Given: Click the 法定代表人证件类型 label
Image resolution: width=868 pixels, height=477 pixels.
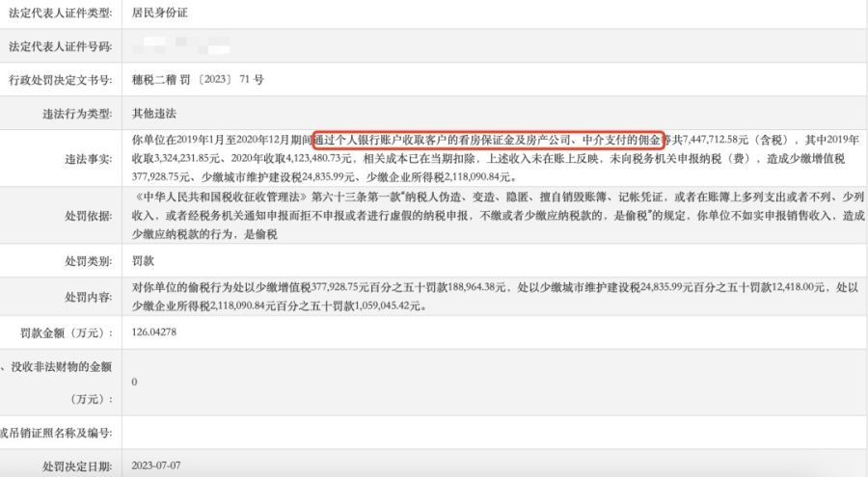Looking at the screenshot, I should click(61, 13).
